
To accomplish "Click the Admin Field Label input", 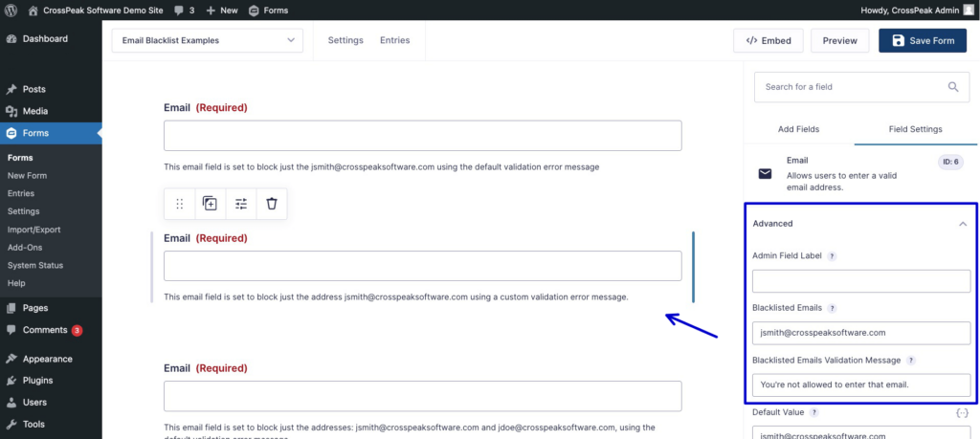I will [x=861, y=281].
